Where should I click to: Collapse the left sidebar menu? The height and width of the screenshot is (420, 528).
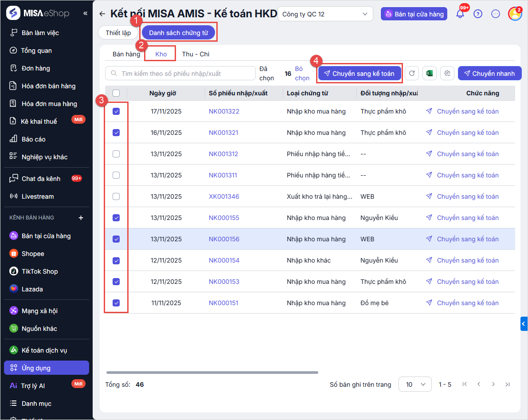pyautogui.click(x=85, y=13)
